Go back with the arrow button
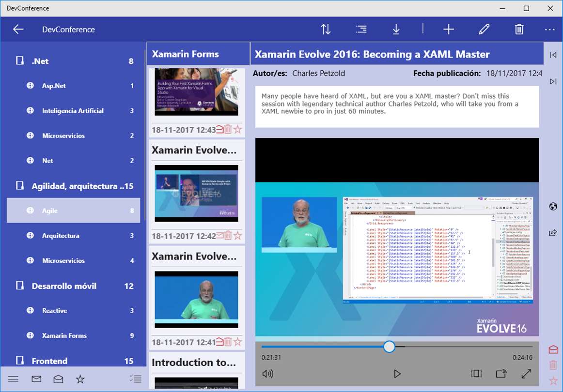Screen dimensions: 563x392 18,30
